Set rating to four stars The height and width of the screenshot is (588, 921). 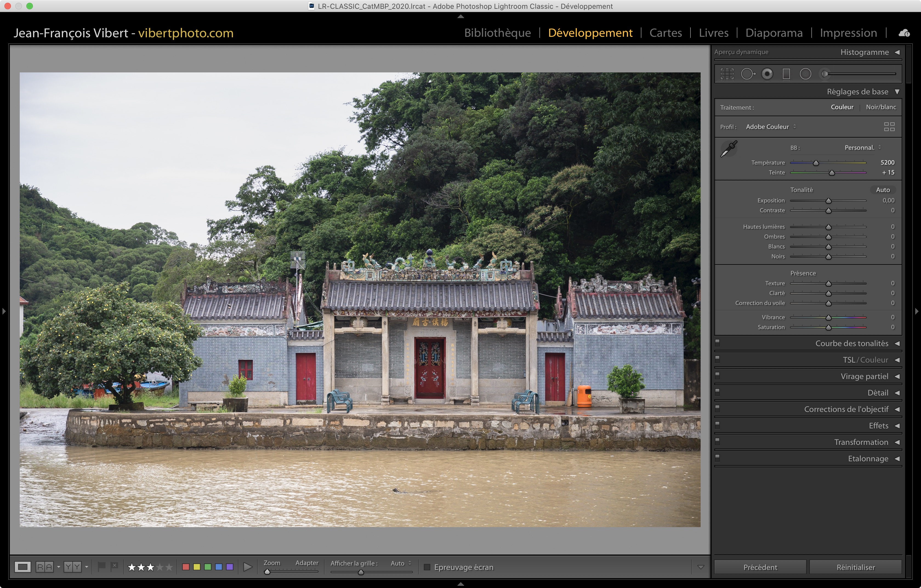coord(160,567)
